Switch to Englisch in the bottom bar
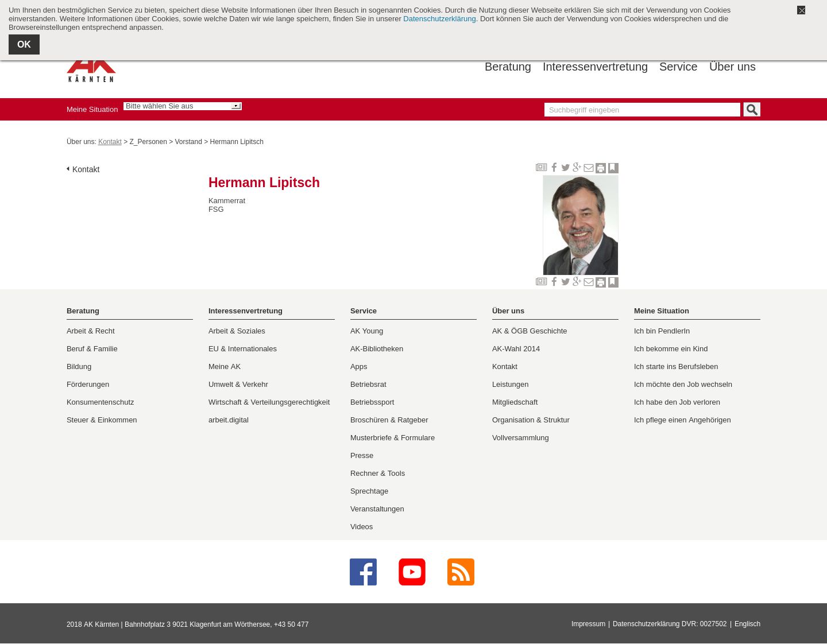Viewport: 827px width, 644px height. coord(747,624)
